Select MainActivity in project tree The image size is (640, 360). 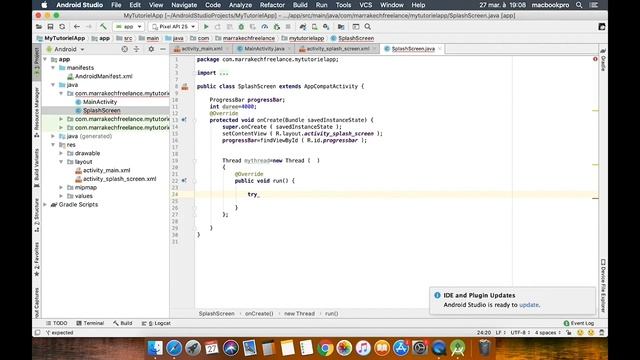point(100,102)
